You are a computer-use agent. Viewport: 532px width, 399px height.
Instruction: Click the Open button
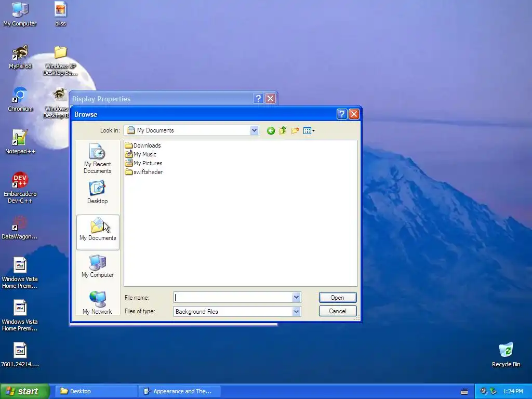(338, 298)
